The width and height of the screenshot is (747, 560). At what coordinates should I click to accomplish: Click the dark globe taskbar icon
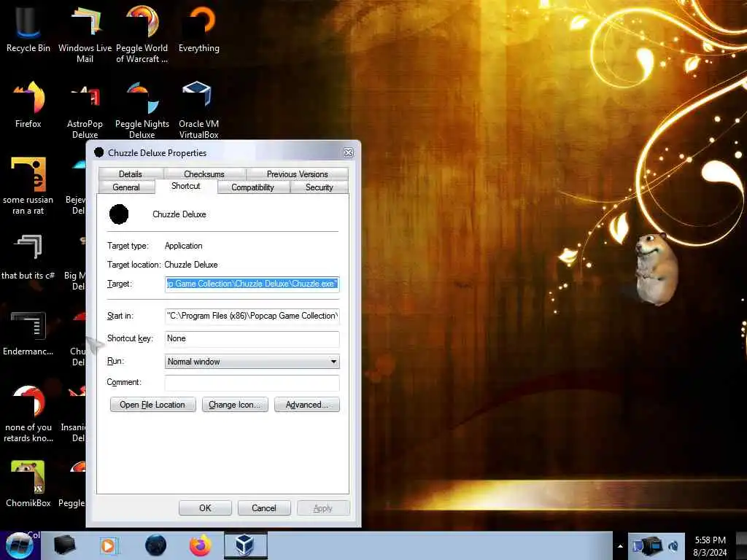(155, 545)
